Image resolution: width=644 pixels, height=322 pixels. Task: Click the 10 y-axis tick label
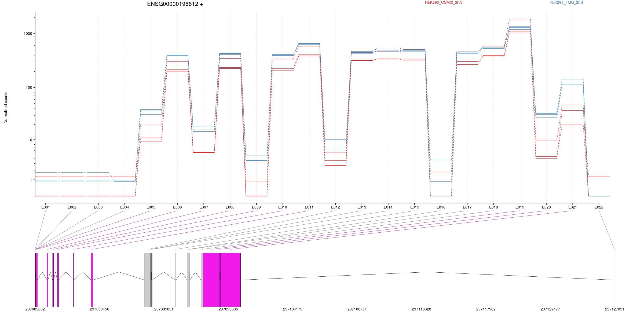pyautogui.click(x=30, y=140)
